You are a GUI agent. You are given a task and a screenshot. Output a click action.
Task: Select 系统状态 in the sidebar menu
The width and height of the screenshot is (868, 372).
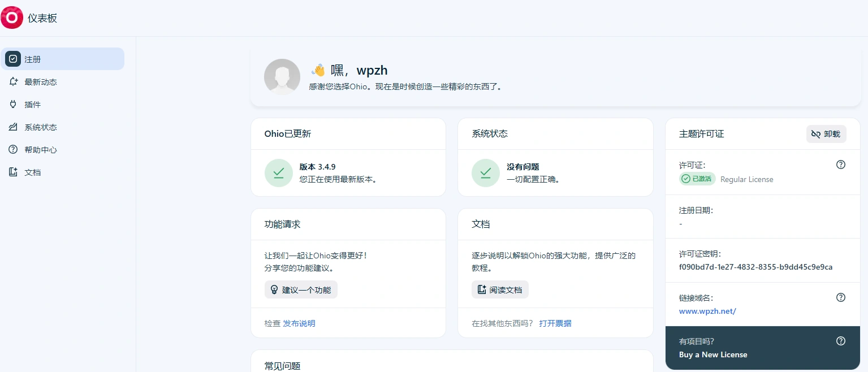[41, 127]
